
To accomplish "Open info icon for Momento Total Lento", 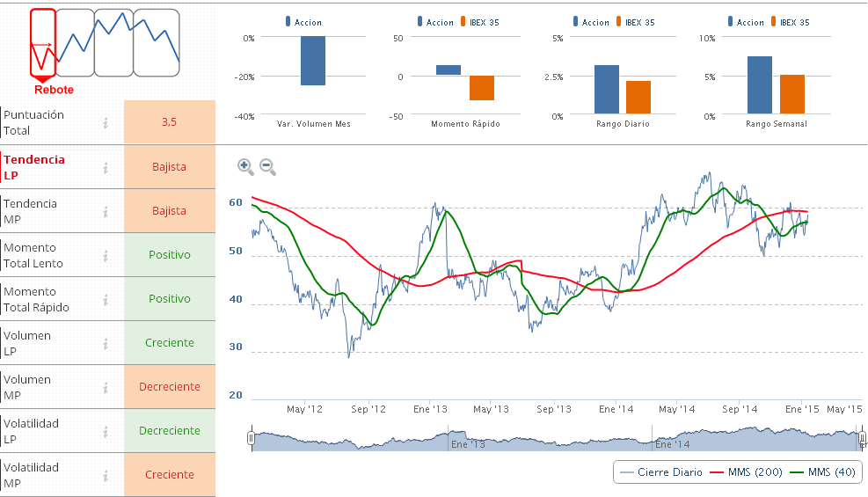I will (106, 255).
